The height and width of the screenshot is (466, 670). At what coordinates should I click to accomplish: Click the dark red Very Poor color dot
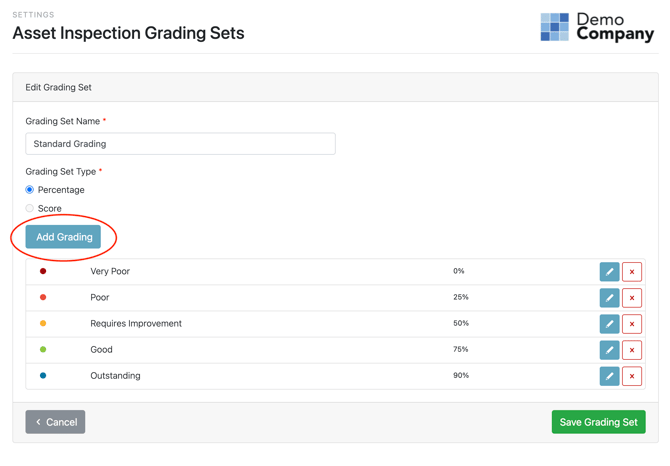pos(43,271)
